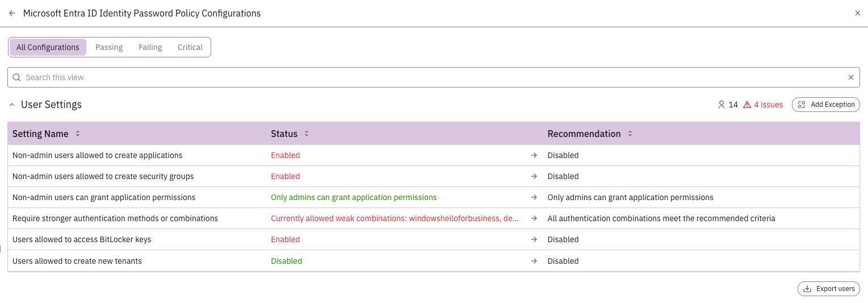Click the Add Exception button
Viewport: 868px width, 303px height.
click(826, 105)
